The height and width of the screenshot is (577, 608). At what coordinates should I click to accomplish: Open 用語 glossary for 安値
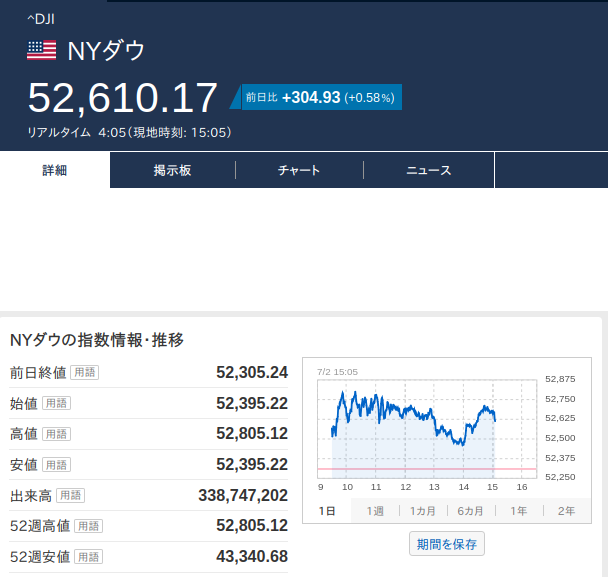point(56,465)
